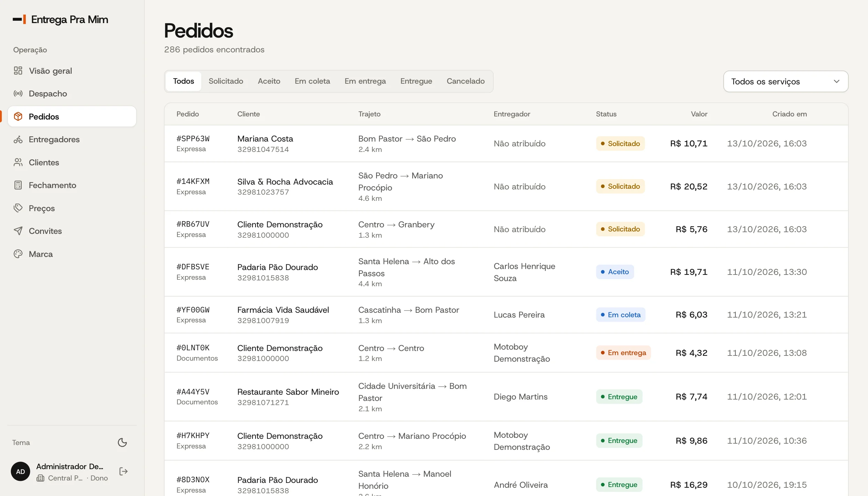The height and width of the screenshot is (496, 868).
Task: Open Visão geral via its grid icon
Action: (18, 71)
